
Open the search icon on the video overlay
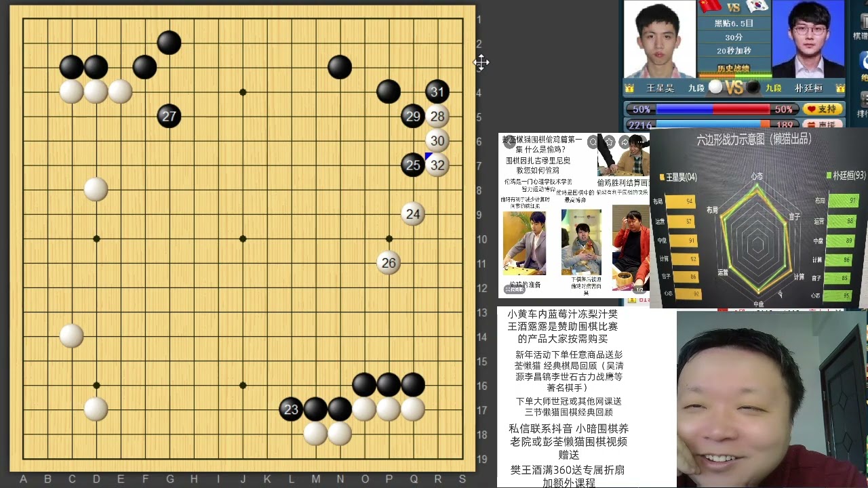[593, 142]
